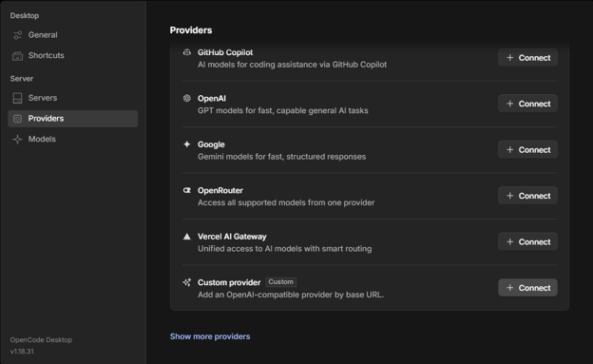Screen dimensions: 593x364
Task: Click 'Unified access to AI models' description
Action: (x=284, y=249)
